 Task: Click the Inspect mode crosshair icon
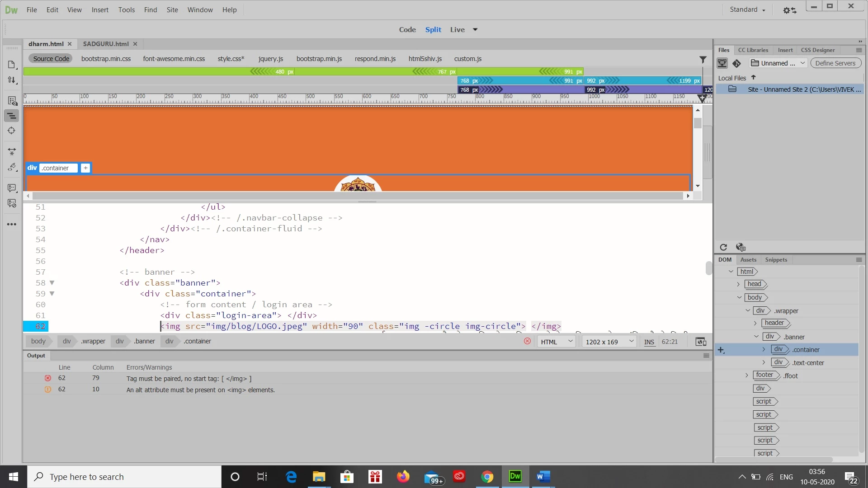pyautogui.click(x=12, y=131)
